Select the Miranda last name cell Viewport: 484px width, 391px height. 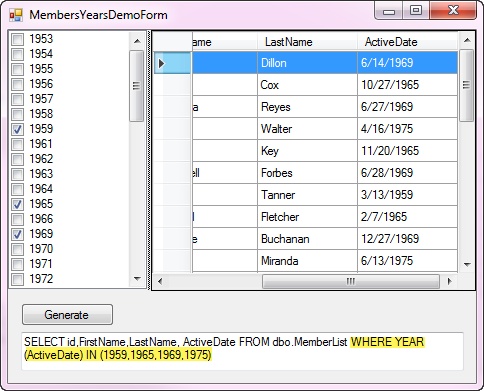point(307,261)
